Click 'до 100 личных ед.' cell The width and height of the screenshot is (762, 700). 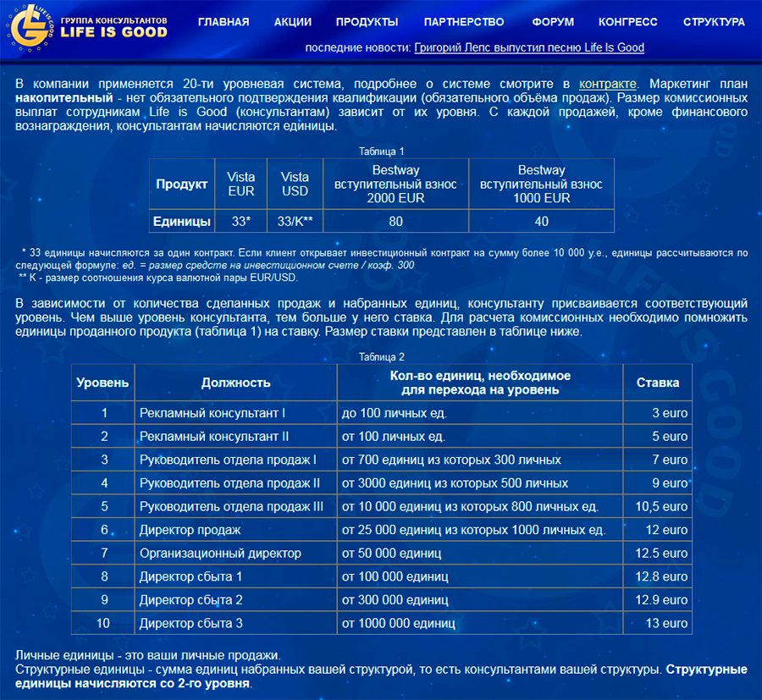click(x=480, y=413)
